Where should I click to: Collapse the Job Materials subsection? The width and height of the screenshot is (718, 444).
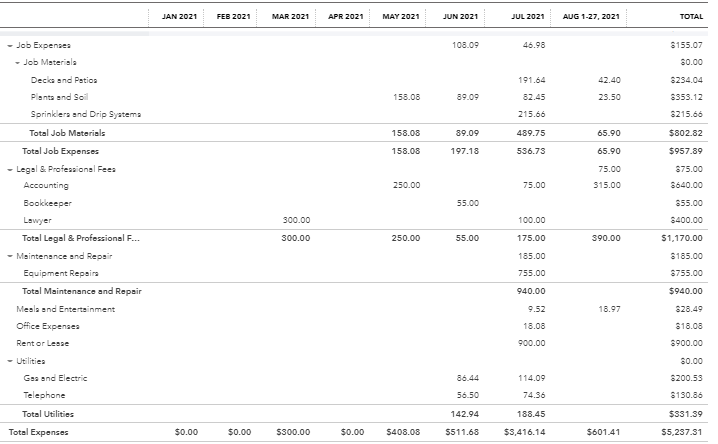(17, 63)
